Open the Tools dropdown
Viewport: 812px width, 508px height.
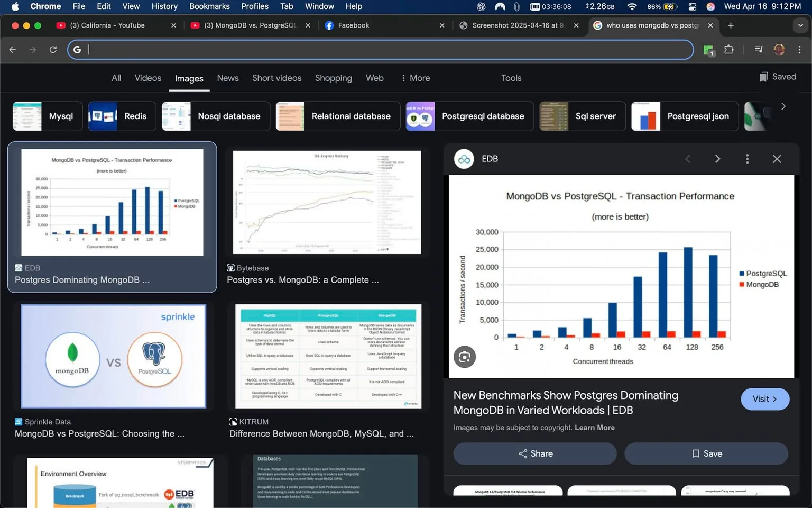(511, 78)
